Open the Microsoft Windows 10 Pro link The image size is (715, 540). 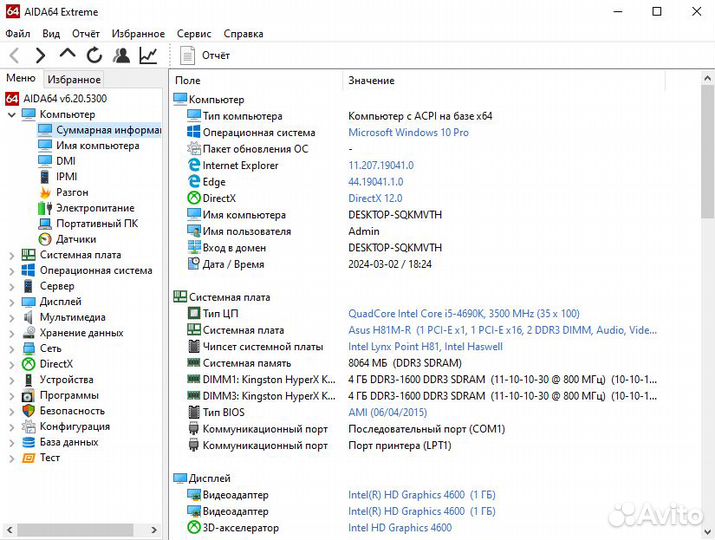coord(408,132)
